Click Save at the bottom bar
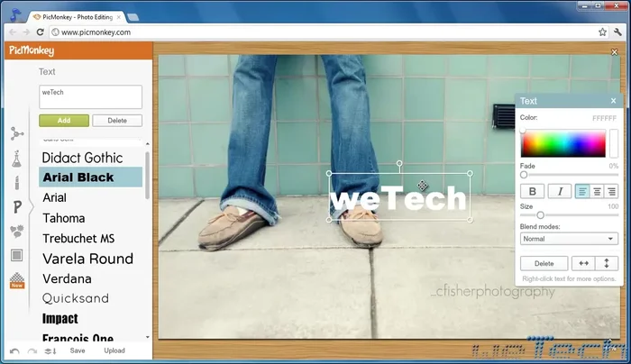Image resolution: width=631 pixels, height=364 pixels. point(78,350)
